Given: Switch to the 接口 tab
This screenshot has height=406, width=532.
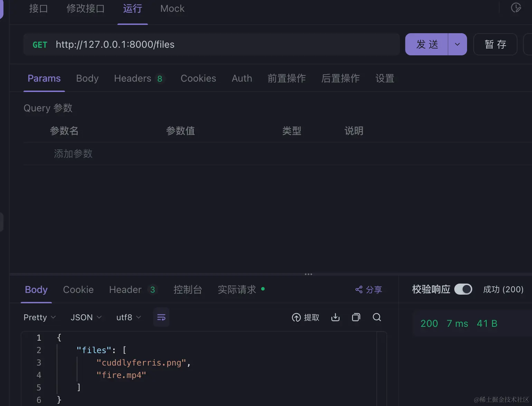Looking at the screenshot, I should pos(38,8).
